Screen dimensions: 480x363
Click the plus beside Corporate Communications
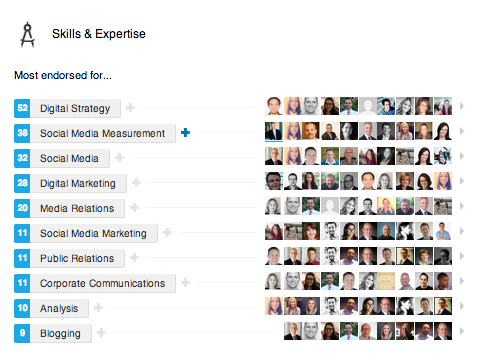point(185,283)
